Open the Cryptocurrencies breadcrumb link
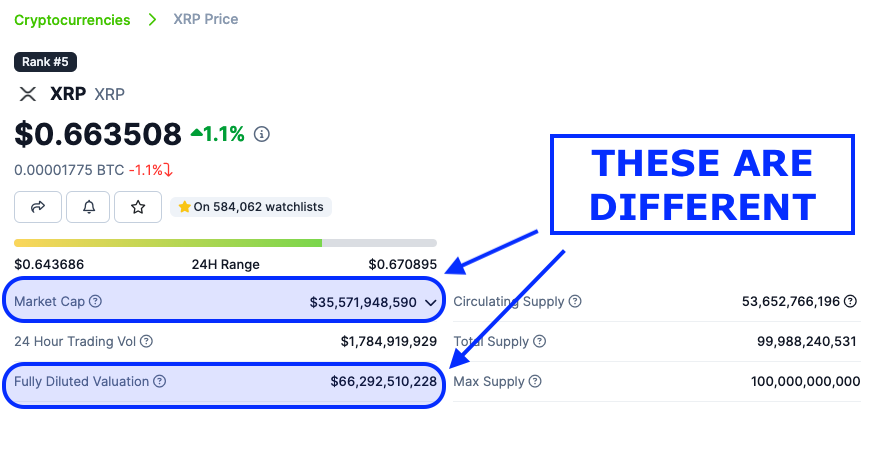Image resolution: width=888 pixels, height=450 pixels. coord(72,20)
